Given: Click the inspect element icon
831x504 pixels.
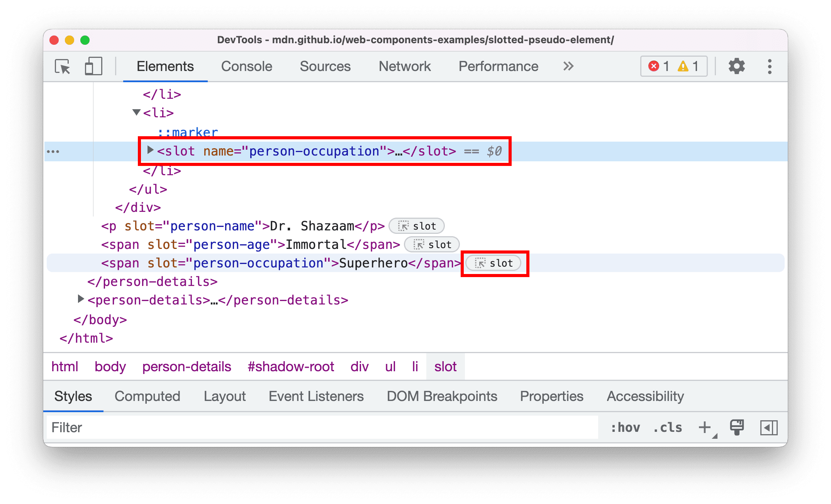Looking at the screenshot, I should tap(62, 66).
